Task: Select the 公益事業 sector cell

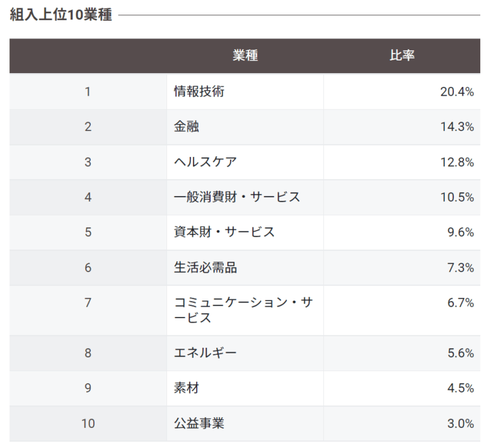Action: (199, 423)
